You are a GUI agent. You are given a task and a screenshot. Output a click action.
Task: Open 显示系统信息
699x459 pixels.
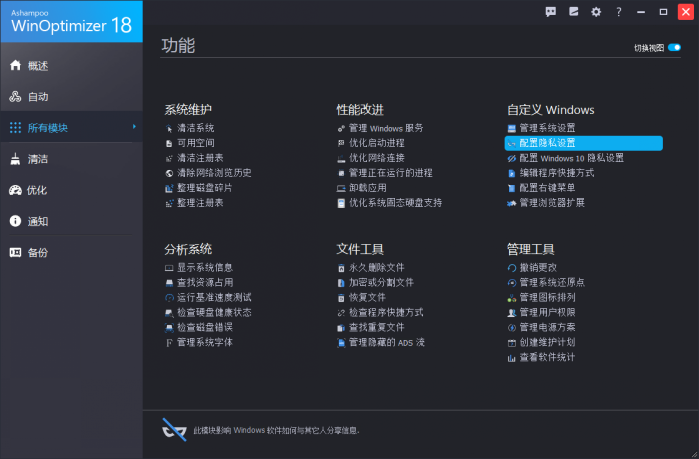click(205, 268)
